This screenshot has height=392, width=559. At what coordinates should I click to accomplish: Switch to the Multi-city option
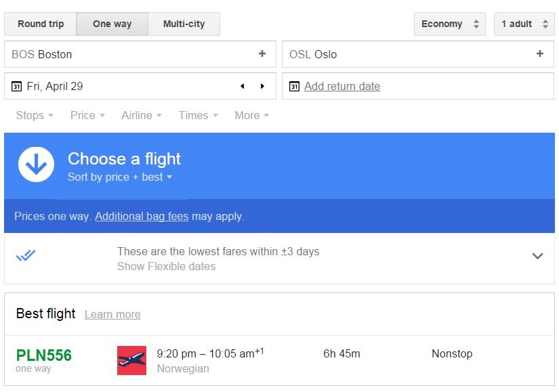tap(184, 24)
